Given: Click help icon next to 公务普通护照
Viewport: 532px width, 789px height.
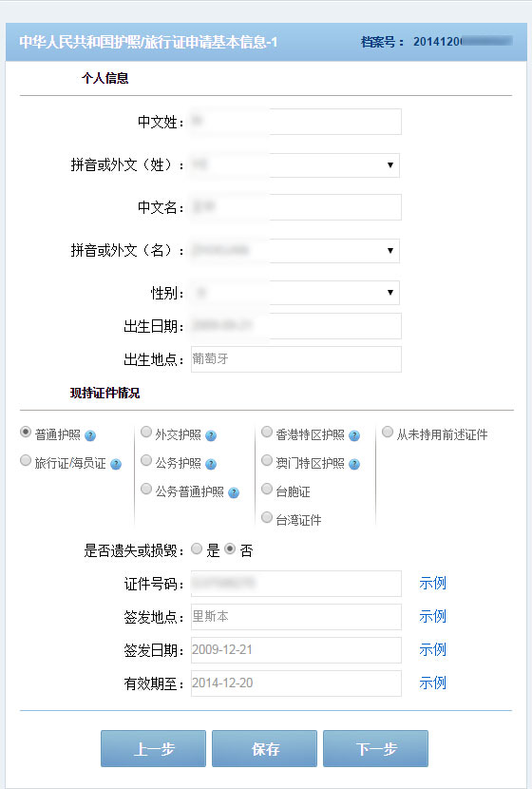Looking at the screenshot, I should [x=234, y=492].
